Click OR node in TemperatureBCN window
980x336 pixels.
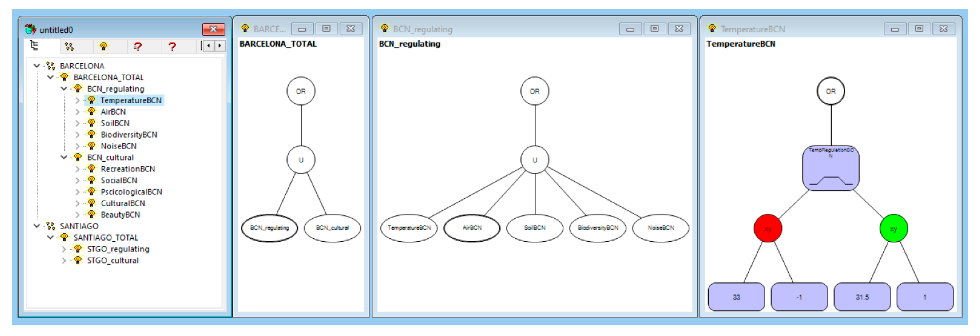(x=831, y=91)
